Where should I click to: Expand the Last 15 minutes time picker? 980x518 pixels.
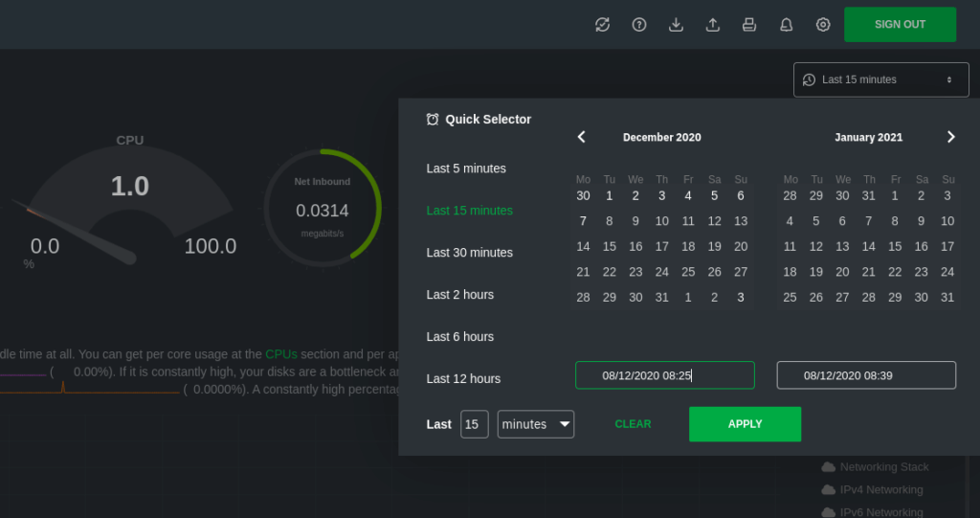880,79
